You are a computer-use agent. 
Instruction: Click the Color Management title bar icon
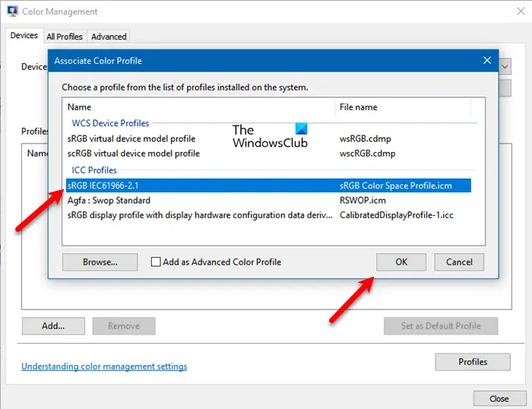click(x=13, y=11)
